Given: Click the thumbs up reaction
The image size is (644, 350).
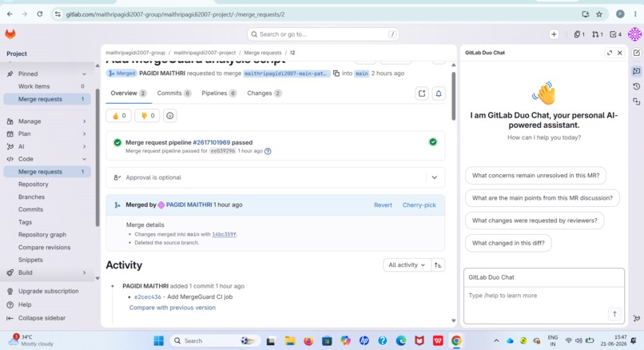Looking at the screenshot, I should point(119,116).
